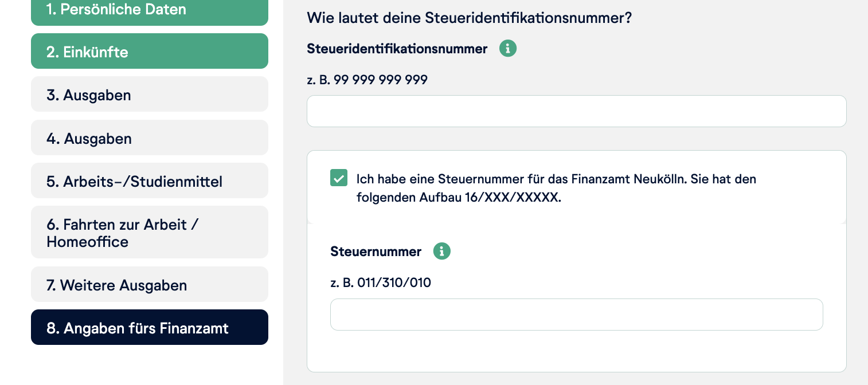Click info icon beside Steueridentifikationsnummer label
Viewport: 868px width, 385px height.
click(508, 49)
